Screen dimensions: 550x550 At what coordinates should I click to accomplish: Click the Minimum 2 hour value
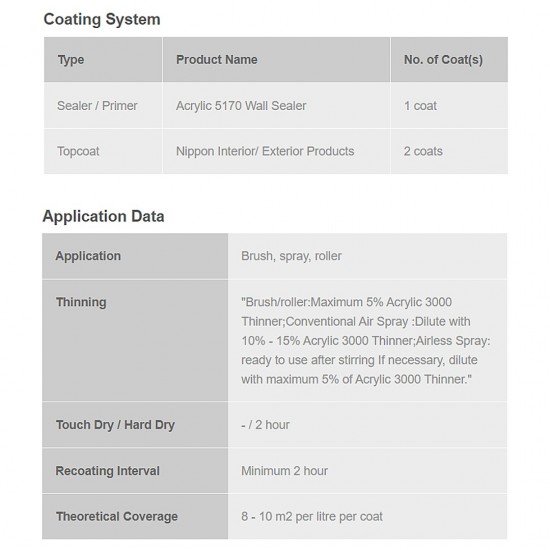[x=284, y=471]
